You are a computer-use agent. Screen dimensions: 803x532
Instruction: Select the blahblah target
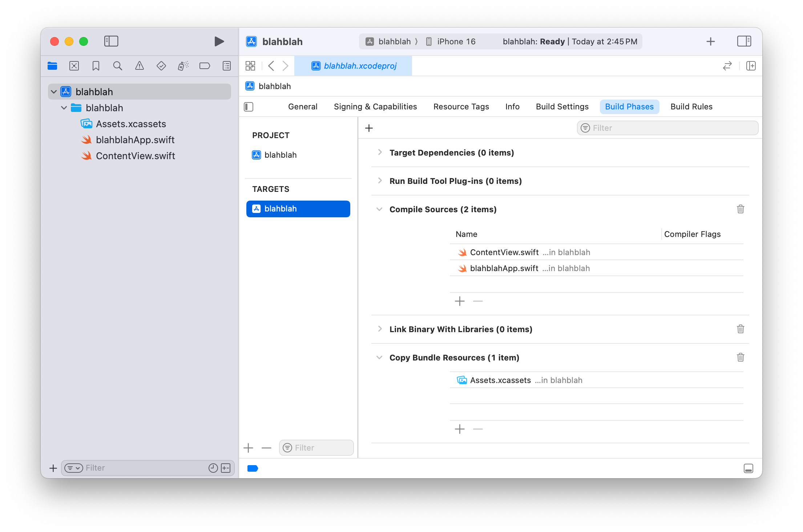[298, 209]
